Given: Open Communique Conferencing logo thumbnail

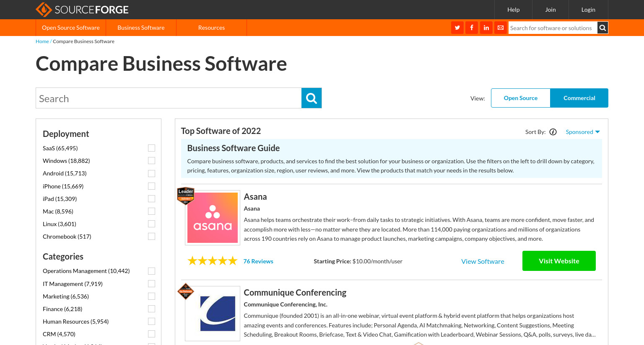Looking at the screenshot, I should [213, 314].
